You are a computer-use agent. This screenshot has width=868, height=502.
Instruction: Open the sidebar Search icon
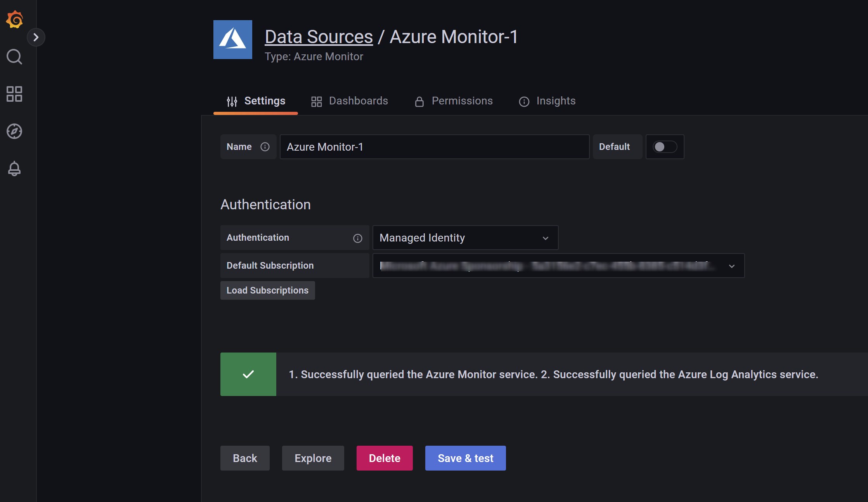pos(14,57)
